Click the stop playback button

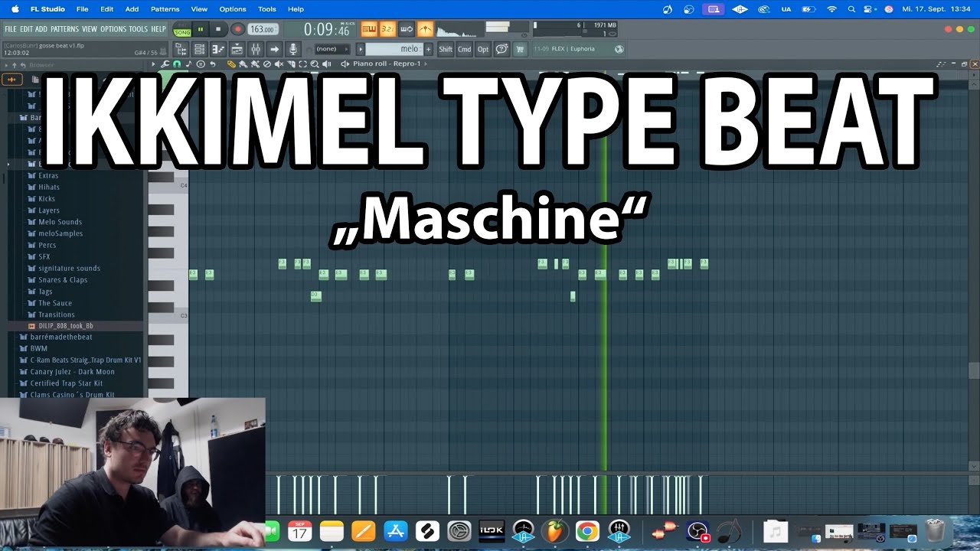click(x=218, y=29)
